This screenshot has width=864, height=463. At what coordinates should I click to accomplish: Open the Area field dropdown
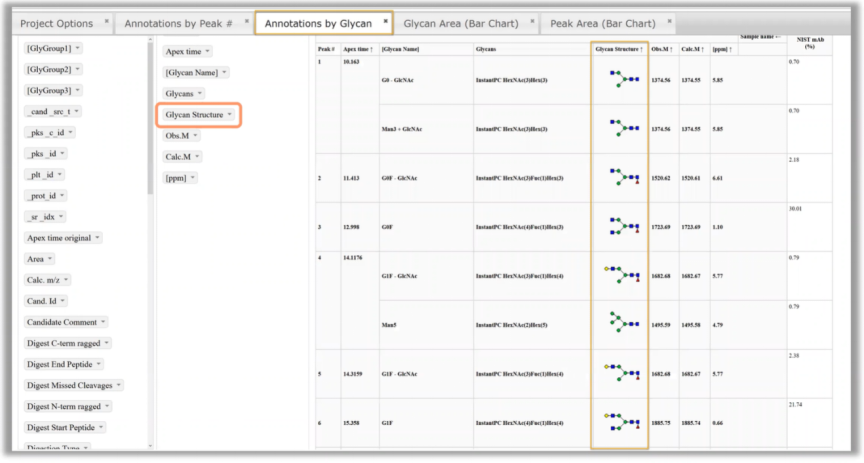tap(50, 259)
